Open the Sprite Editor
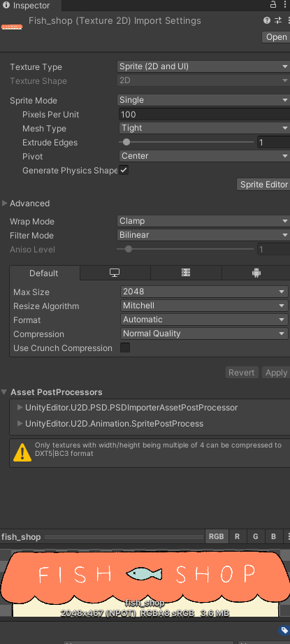The image size is (290, 644). [263, 185]
